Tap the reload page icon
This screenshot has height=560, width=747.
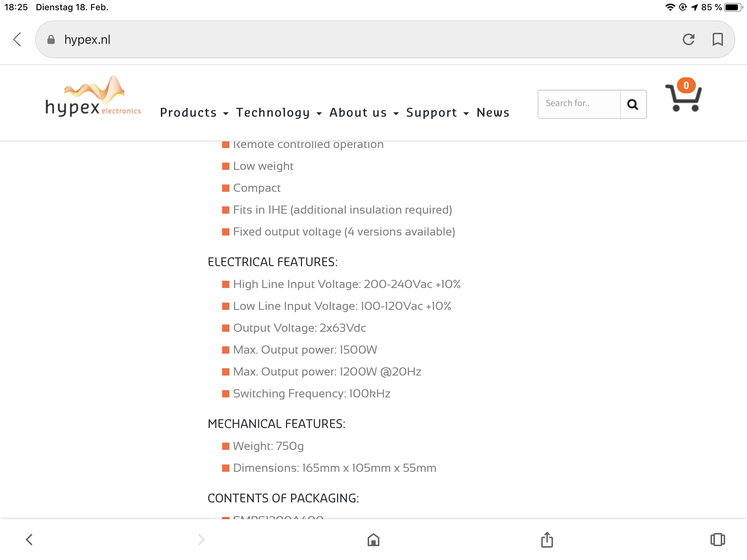pos(688,39)
